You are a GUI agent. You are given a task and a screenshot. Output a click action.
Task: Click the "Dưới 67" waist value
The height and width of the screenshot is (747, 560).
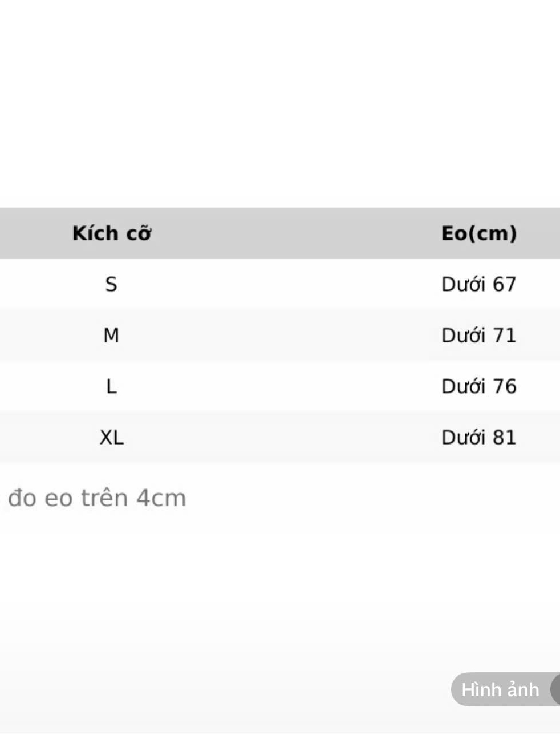point(478,284)
